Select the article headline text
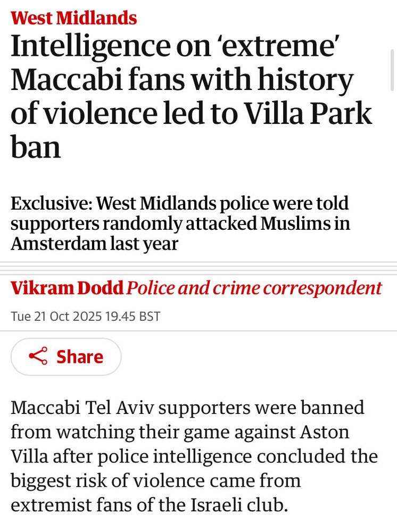Viewport: 397px width, 532px height. point(192,96)
